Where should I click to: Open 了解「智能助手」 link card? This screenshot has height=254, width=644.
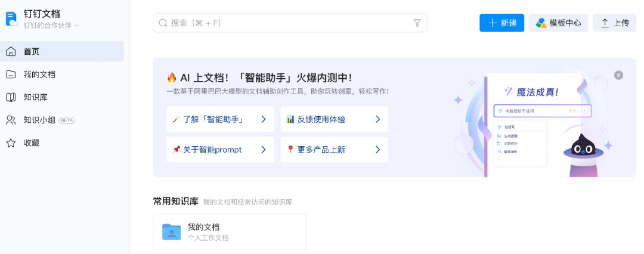tap(220, 119)
